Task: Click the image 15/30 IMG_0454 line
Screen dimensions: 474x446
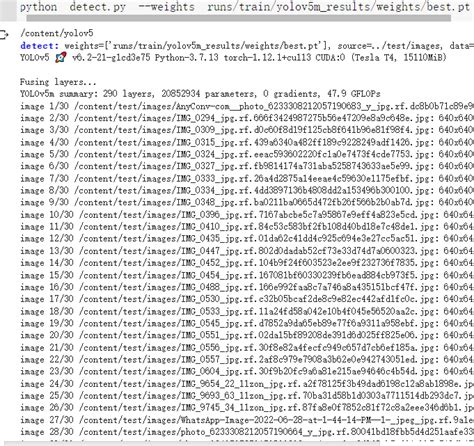Action: (247, 275)
